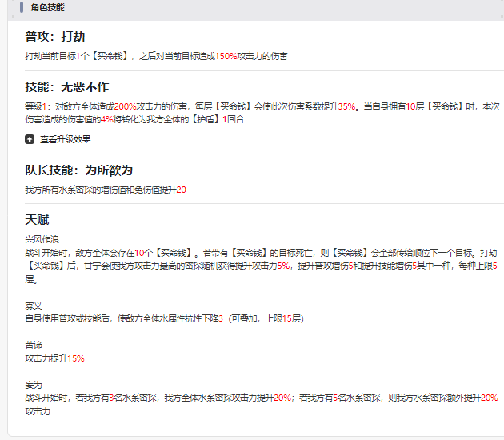Screen dimensions: 504x440
Task: Select the 角色技能 section header
Action: coord(47,7)
